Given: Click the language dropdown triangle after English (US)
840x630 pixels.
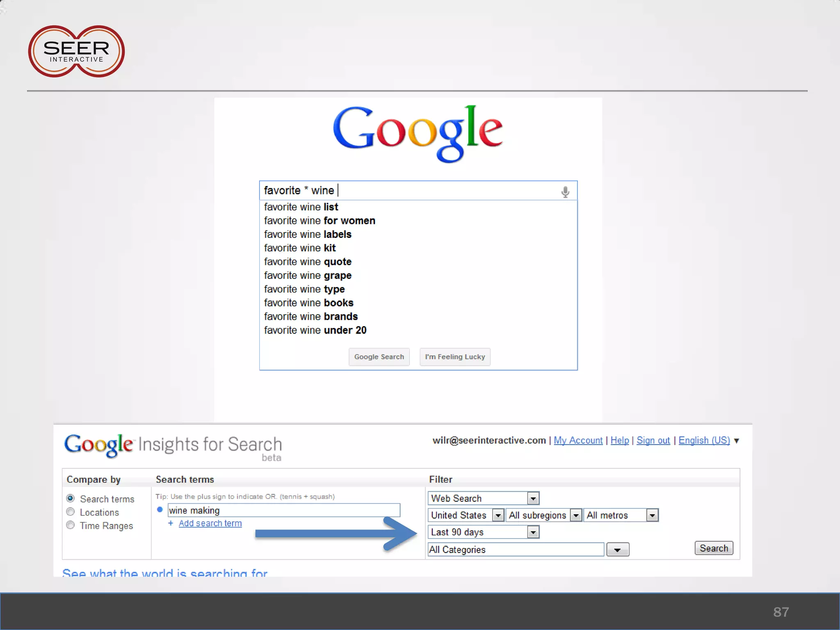Looking at the screenshot, I should 737,441.
